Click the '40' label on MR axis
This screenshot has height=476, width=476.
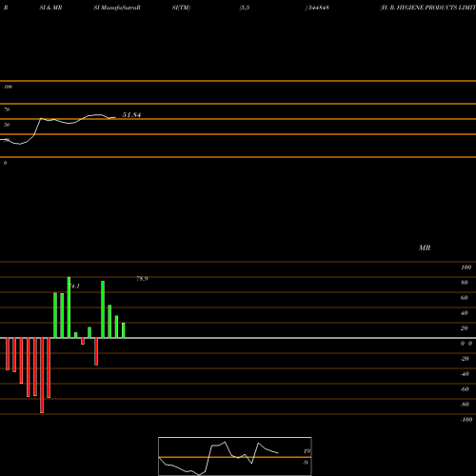pyautogui.click(x=465, y=313)
